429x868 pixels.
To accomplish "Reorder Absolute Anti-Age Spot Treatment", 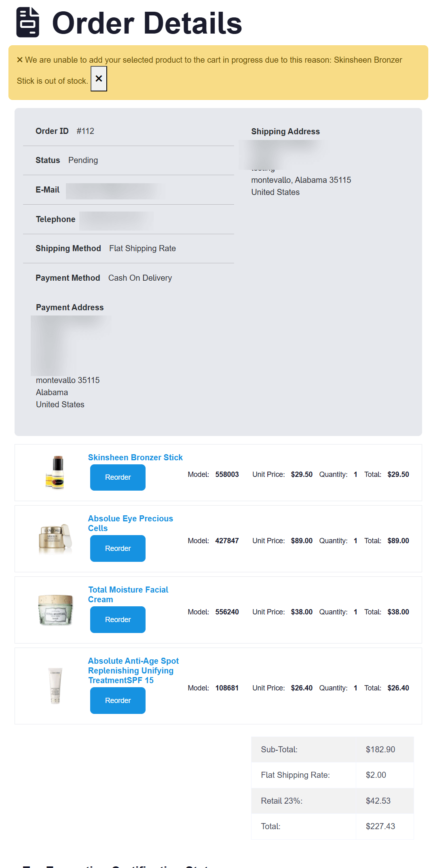I will (x=118, y=701).
